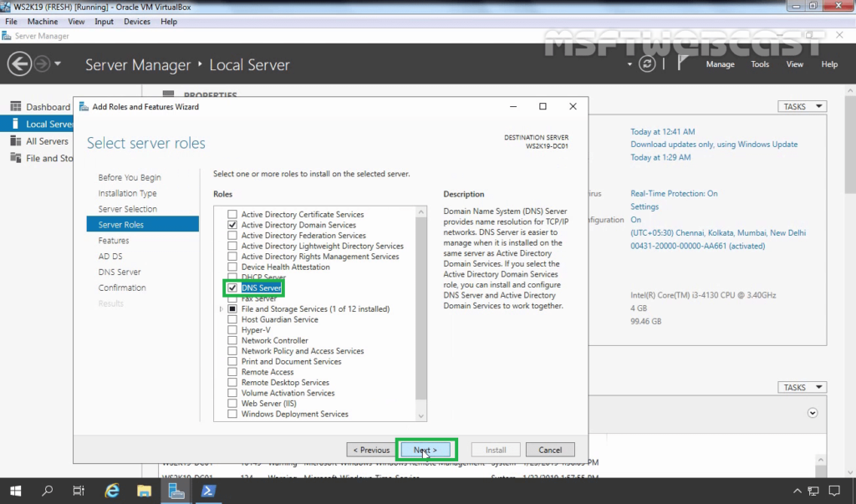Viewport: 856px width, 504px height.
Task: Open the lower TASKS dropdown
Action: pyautogui.click(x=802, y=387)
